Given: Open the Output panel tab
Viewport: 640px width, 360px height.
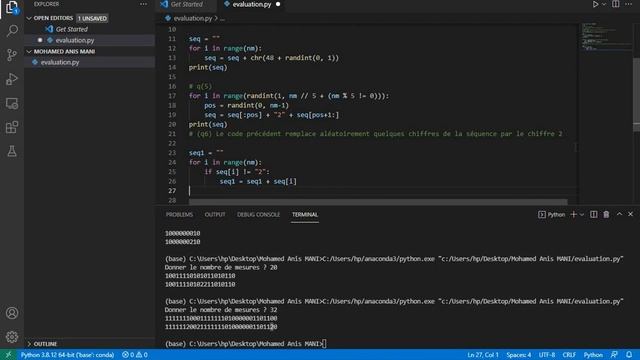Looking at the screenshot, I should point(215,215).
